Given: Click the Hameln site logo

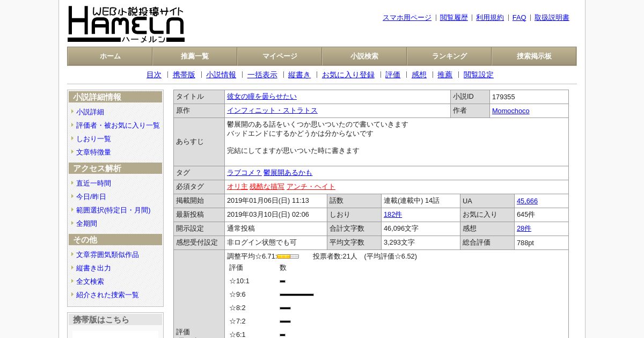Looking at the screenshot, I should pos(126,24).
